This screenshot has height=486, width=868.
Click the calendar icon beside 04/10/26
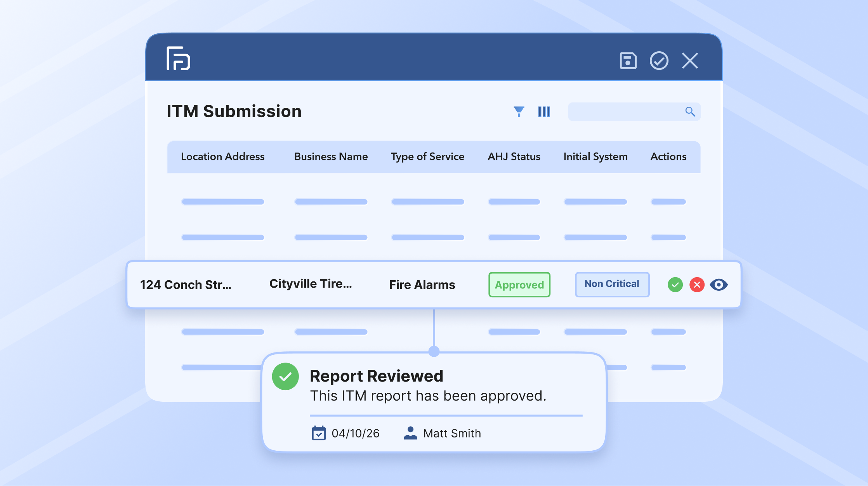[x=319, y=433]
